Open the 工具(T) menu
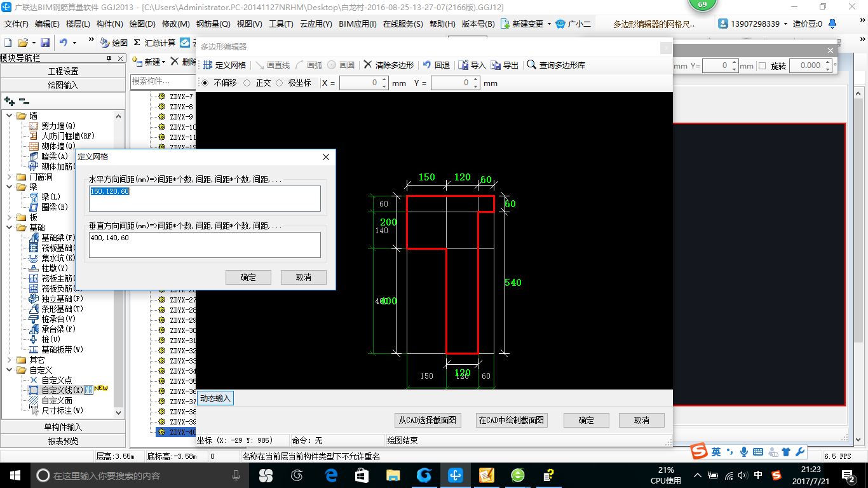 [281, 24]
